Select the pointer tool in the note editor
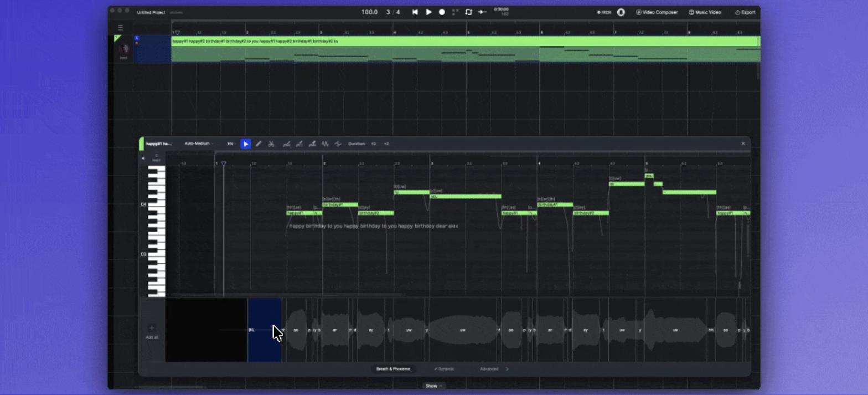Screen dimensions: 868x395 point(246,144)
